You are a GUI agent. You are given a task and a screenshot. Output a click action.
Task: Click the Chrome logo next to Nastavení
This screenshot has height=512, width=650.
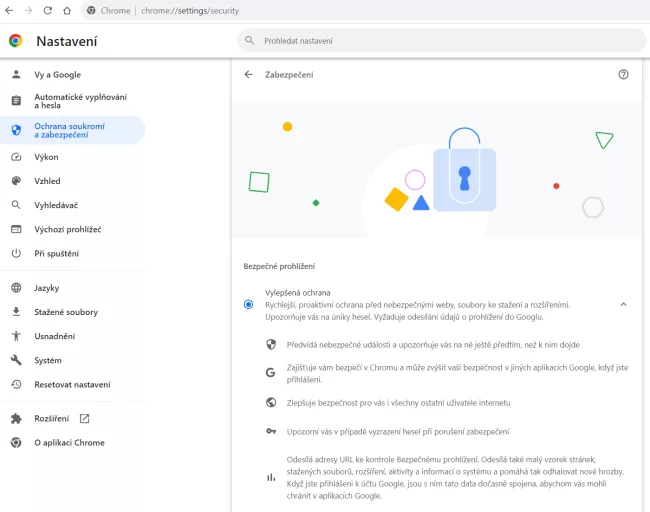click(x=16, y=41)
